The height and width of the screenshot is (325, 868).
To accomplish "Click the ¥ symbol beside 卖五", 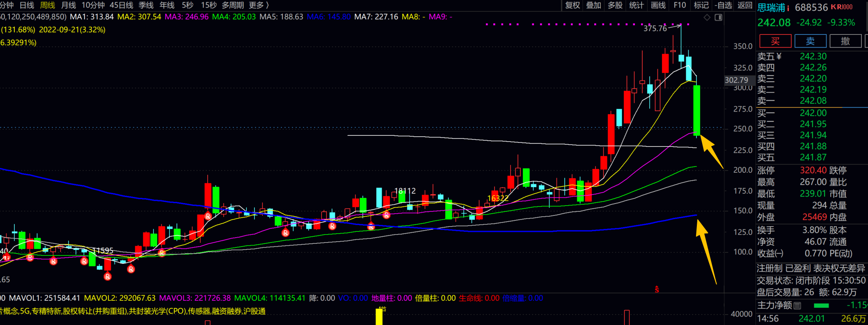I will [779, 57].
